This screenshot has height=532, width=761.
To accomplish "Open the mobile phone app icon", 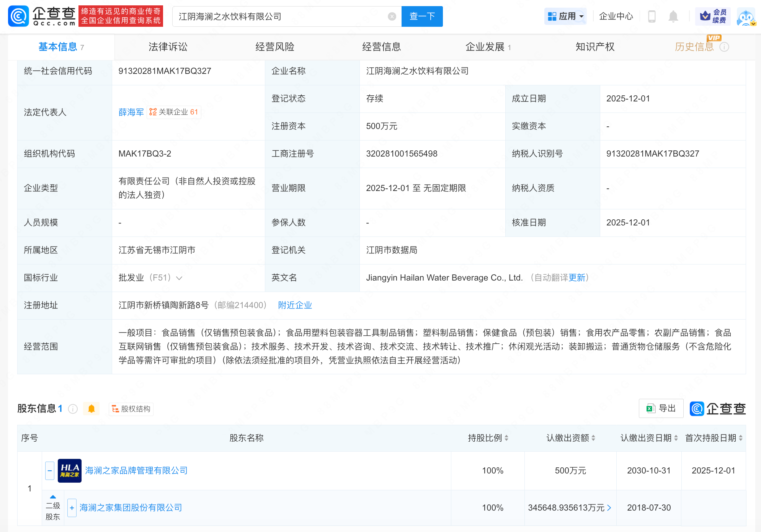I will pos(652,16).
